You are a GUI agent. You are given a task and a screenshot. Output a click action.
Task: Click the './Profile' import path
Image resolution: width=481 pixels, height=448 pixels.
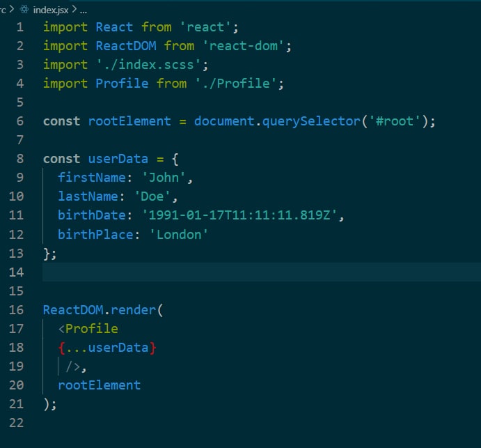(236, 84)
